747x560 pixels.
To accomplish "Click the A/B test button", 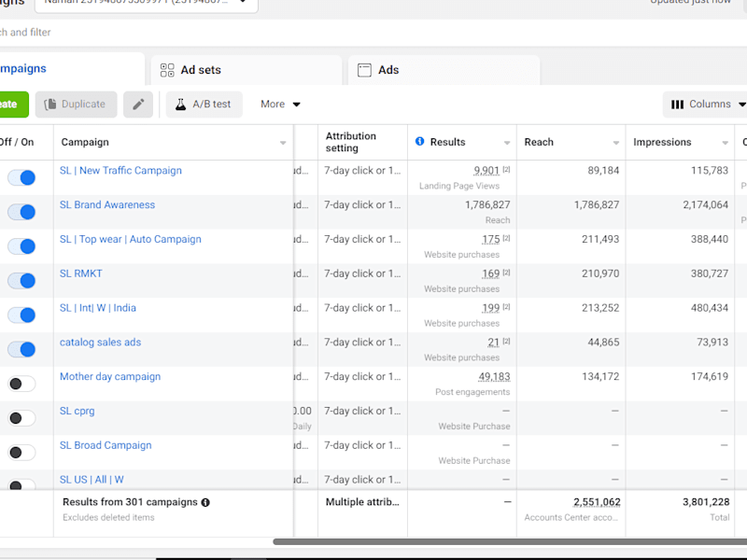I will coord(204,105).
